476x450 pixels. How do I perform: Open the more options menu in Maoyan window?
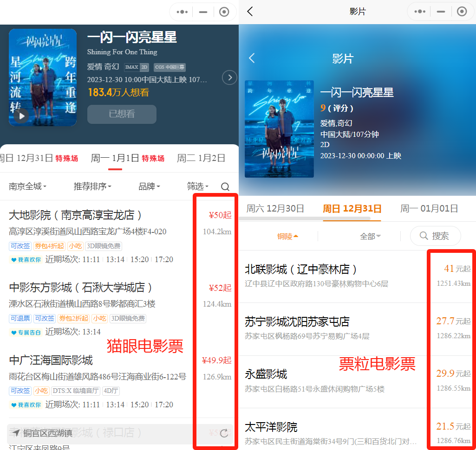[182, 12]
